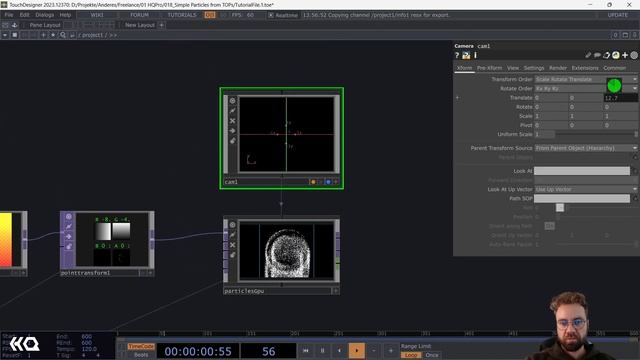Image resolution: width=640 pixels, height=360 pixels.
Task: Click the square icon in the path bar
Action: (x=15, y=35)
